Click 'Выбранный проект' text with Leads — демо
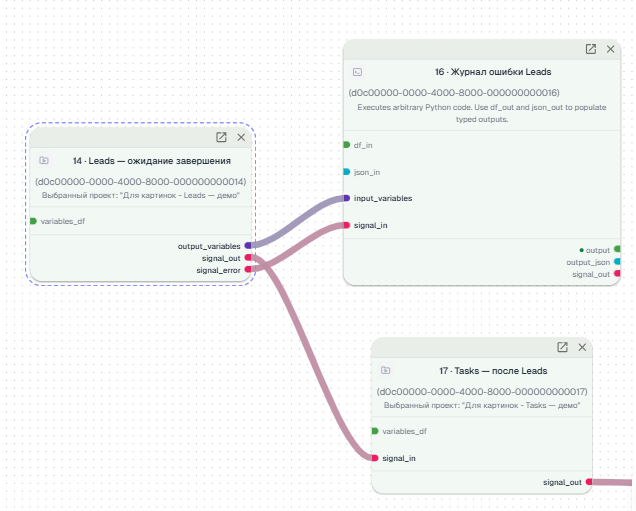The height and width of the screenshot is (511, 636). click(141, 195)
